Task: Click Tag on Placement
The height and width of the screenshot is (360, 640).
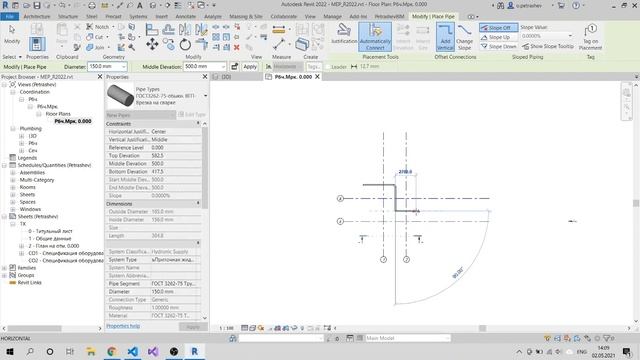Action: pos(590,37)
